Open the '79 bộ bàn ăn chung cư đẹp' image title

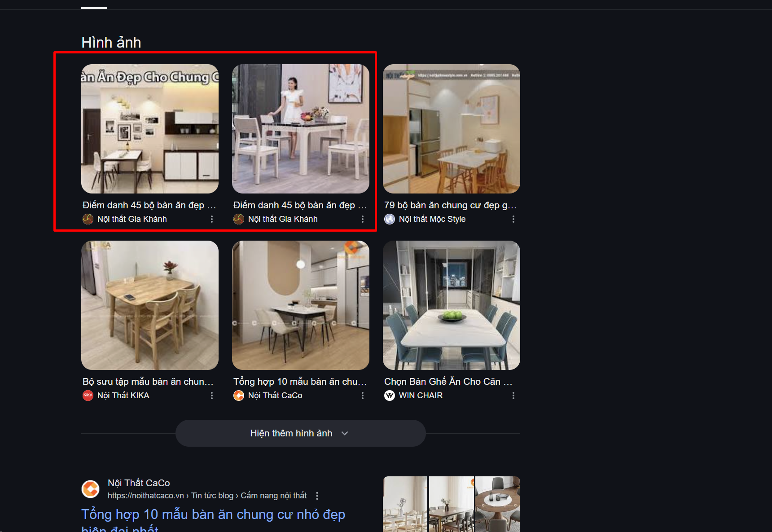tap(450, 205)
